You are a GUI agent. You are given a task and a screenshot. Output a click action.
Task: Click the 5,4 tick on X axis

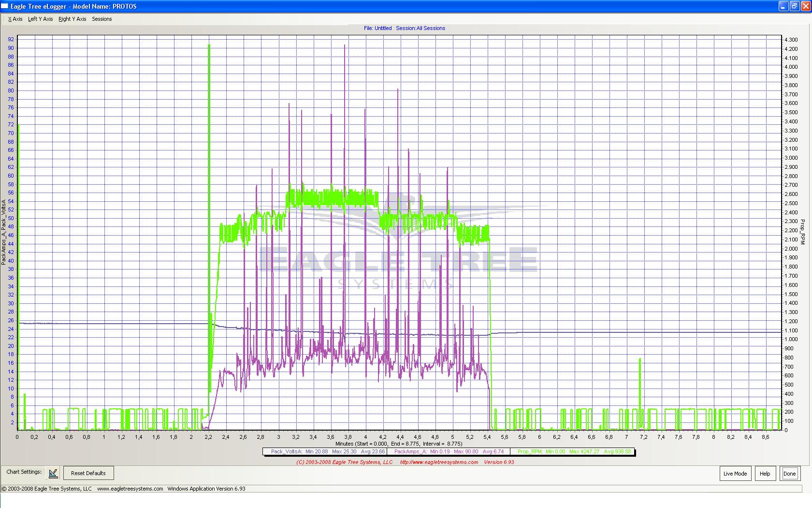(x=487, y=437)
